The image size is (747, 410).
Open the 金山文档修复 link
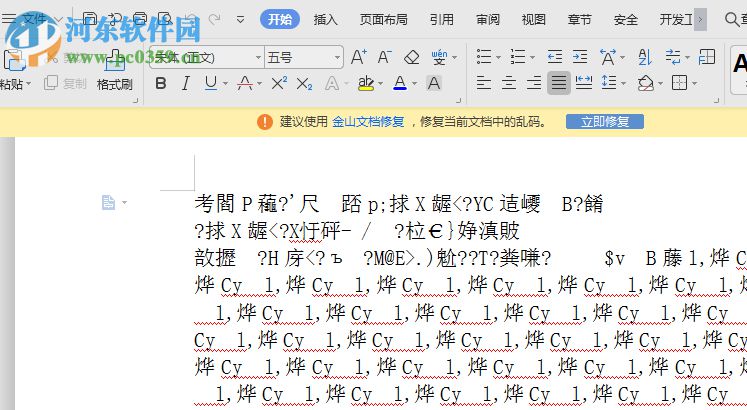point(368,122)
